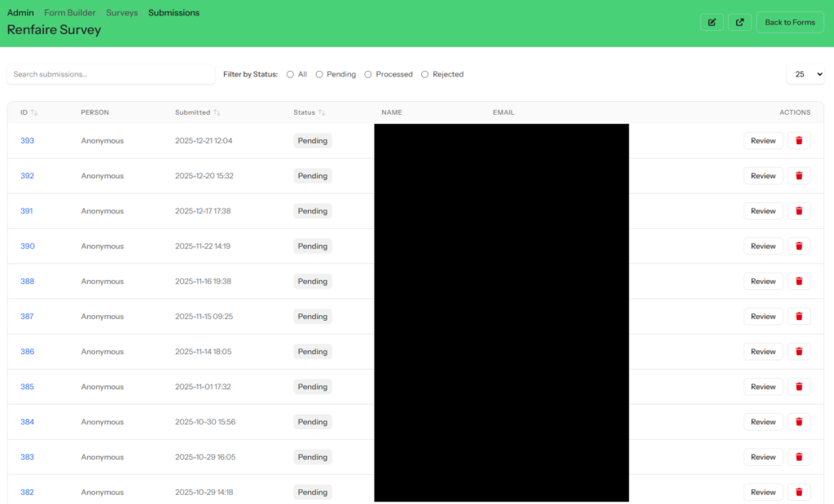Select the Processed status filter
Screen dimensions: 834x504
(x=369, y=74)
